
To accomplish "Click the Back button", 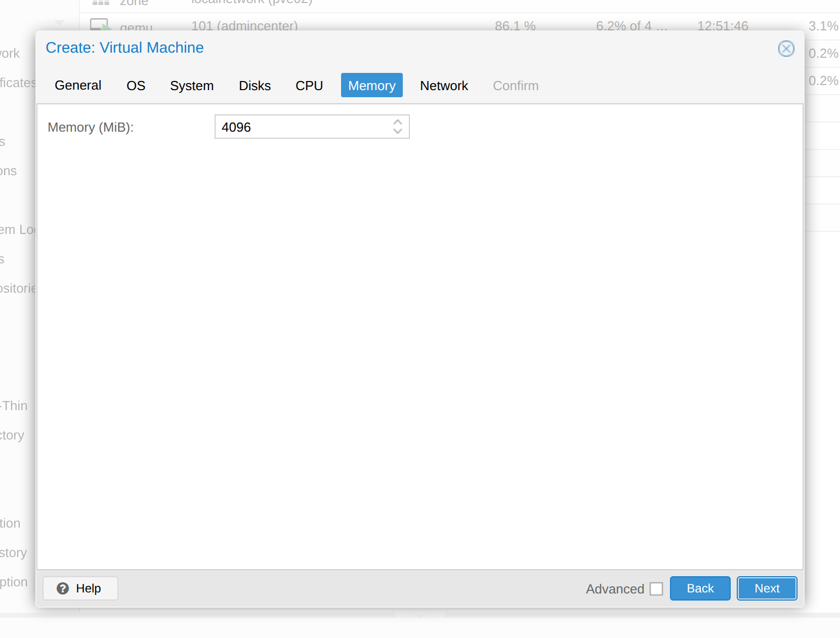I will (x=700, y=588).
